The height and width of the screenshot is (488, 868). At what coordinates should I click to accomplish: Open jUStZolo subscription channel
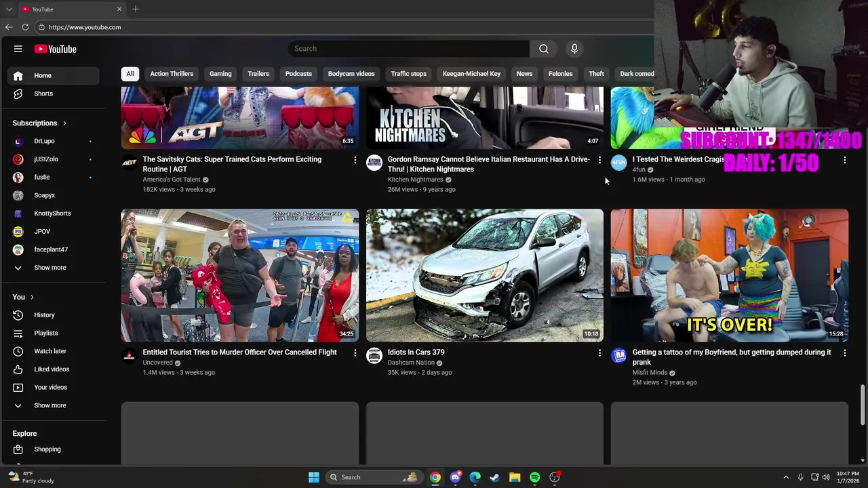click(x=53, y=159)
